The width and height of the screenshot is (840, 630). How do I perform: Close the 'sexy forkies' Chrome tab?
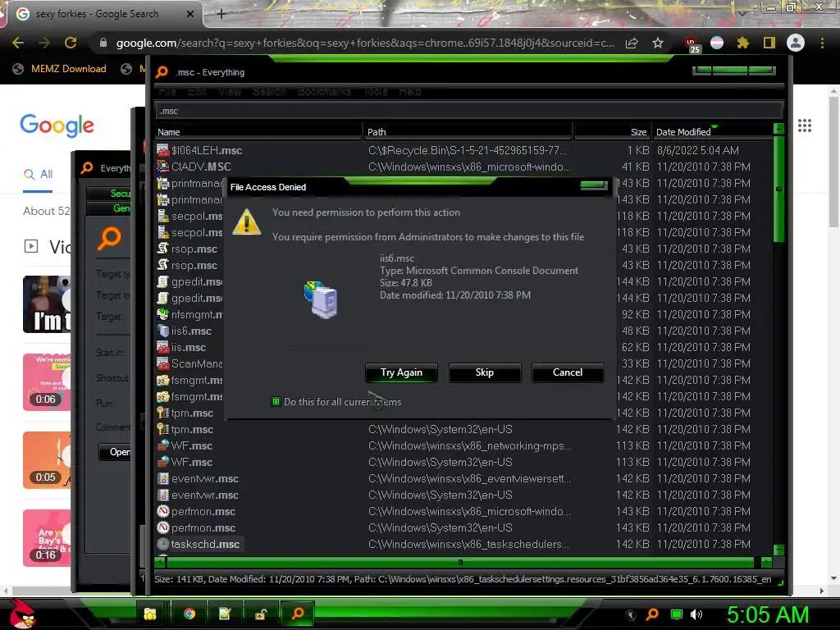click(189, 14)
